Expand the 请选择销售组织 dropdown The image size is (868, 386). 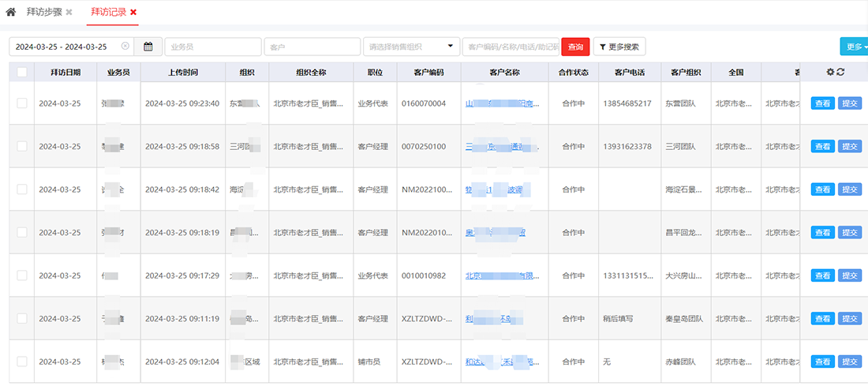(x=410, y=47)
